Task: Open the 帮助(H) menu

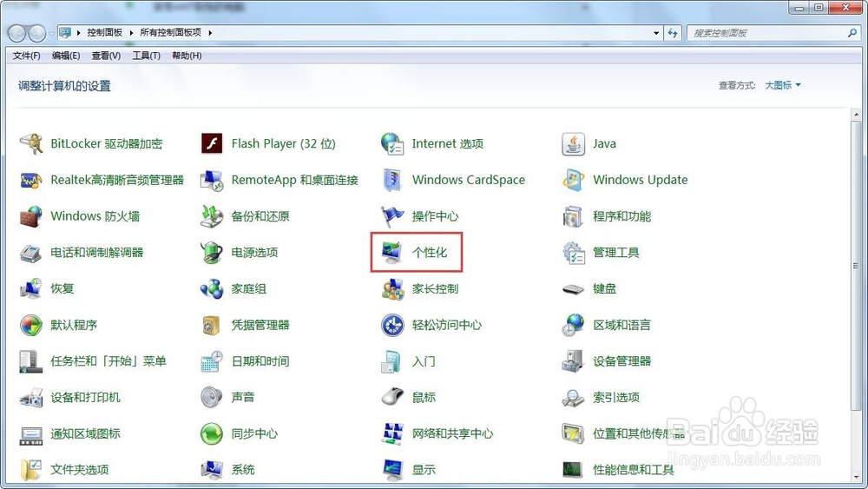Action: pos(187,56)
